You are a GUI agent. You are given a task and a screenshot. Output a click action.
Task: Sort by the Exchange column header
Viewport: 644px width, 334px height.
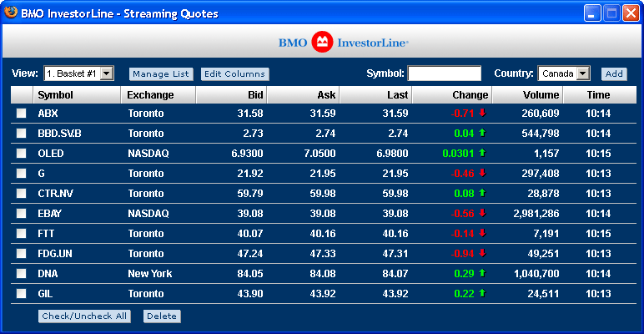[x=158, y=95]
